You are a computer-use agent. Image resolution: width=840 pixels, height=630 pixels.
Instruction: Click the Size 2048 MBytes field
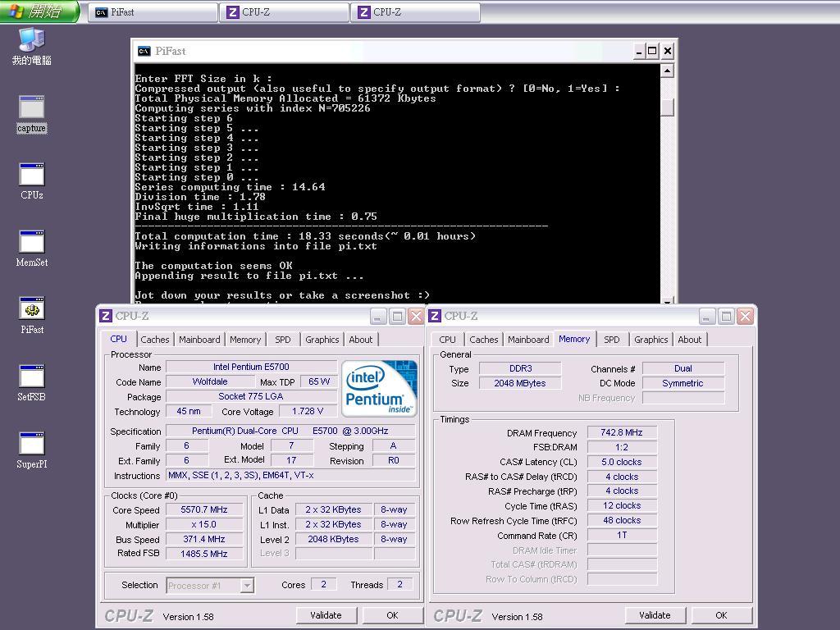point(520,383)
